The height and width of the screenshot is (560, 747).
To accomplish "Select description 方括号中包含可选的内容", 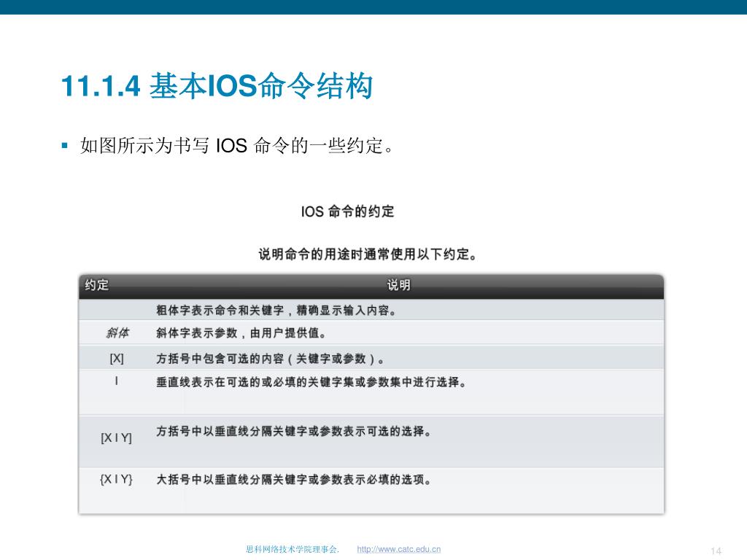I will [270, 359].
